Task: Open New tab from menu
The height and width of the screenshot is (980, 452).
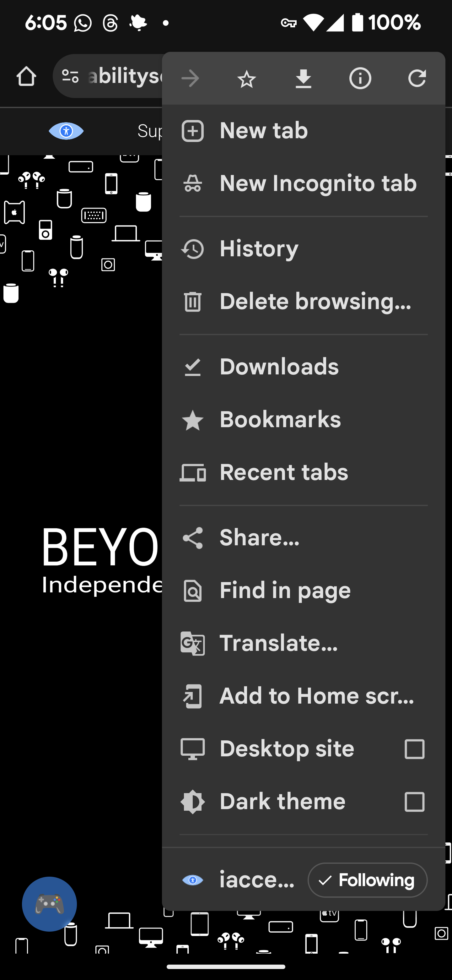Action: tap(264, 131)
